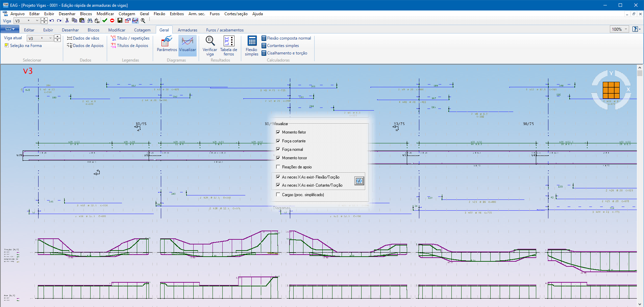The image size is (644, 307).
Task: Click the green checkmark confirm icon
Action: tap(105, 21)
